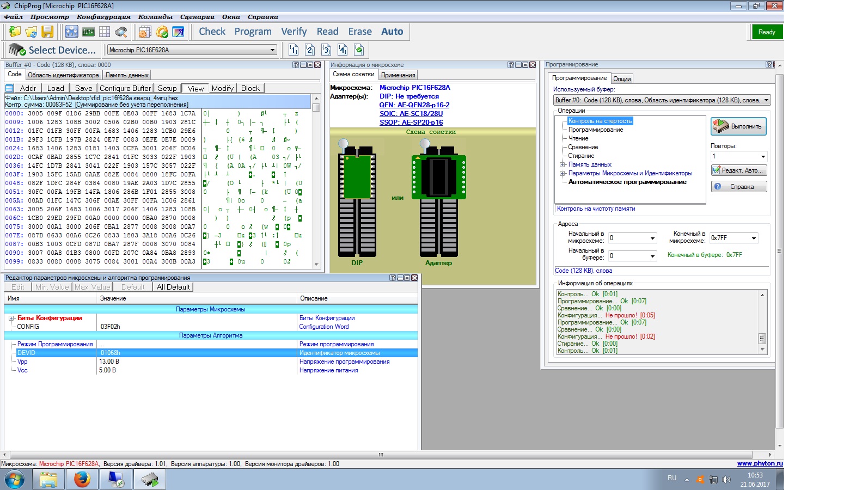Click the volume speaker tray icon
The width and height of the screenshot is (868, 490).
(x=726, y=480)
